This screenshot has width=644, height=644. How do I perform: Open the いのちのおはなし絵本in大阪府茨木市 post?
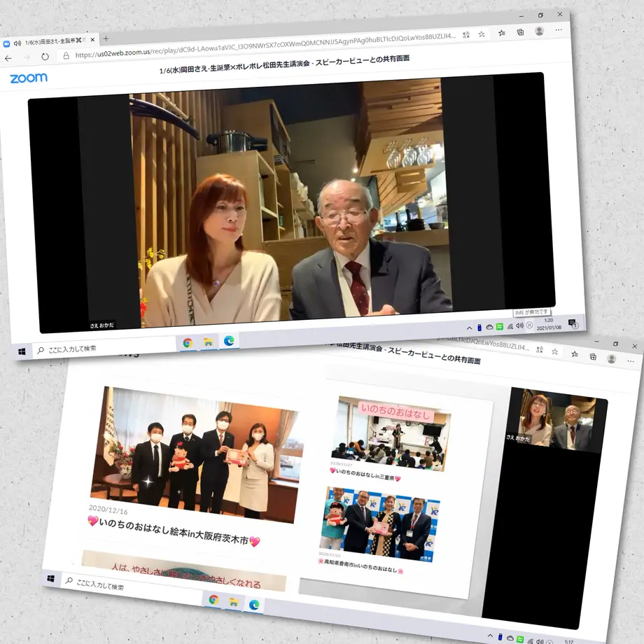tap(174, 531)
